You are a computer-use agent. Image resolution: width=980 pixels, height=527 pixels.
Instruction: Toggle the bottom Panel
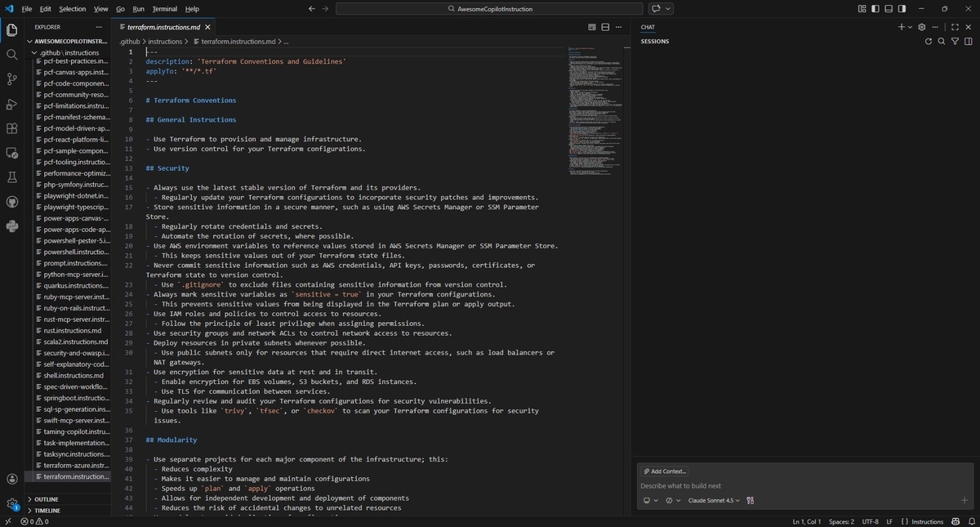[x=889, y=9]
